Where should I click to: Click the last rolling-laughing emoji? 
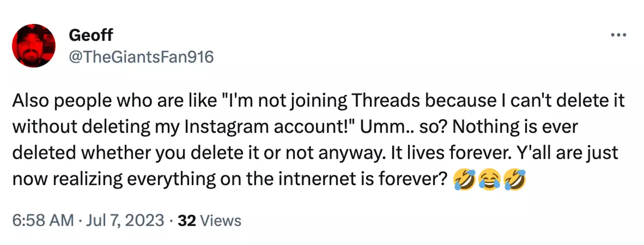513,179
